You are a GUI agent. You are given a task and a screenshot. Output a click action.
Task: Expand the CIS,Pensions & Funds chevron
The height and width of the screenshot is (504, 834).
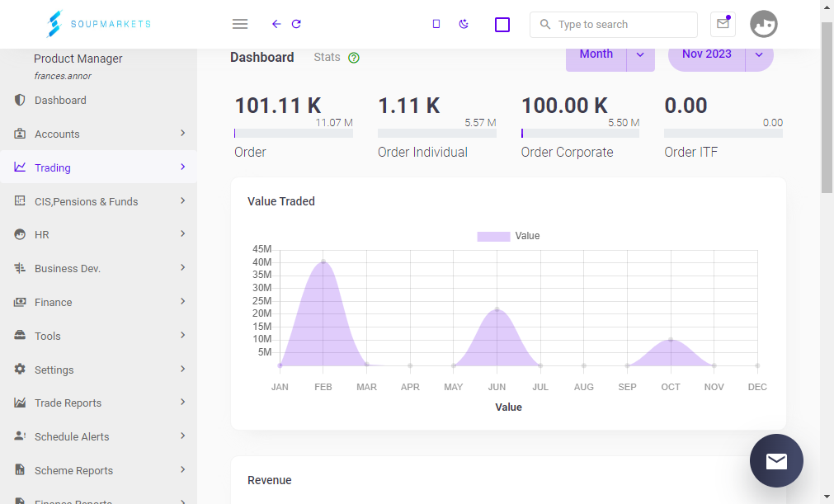182,200
